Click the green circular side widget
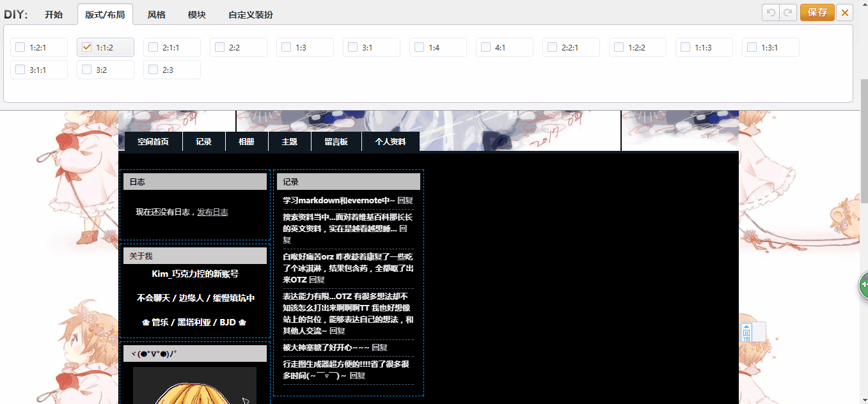This screenshot has height=404, width=868. (863, 285)
